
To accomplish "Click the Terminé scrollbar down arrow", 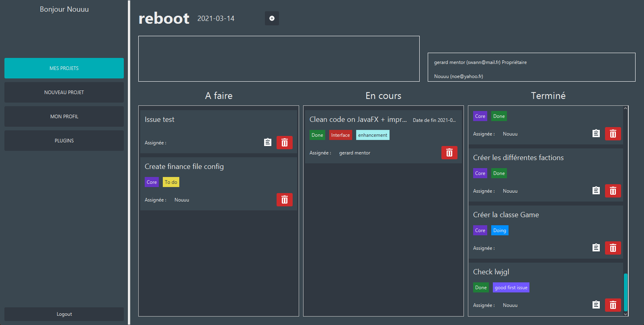I will (626, 314).
